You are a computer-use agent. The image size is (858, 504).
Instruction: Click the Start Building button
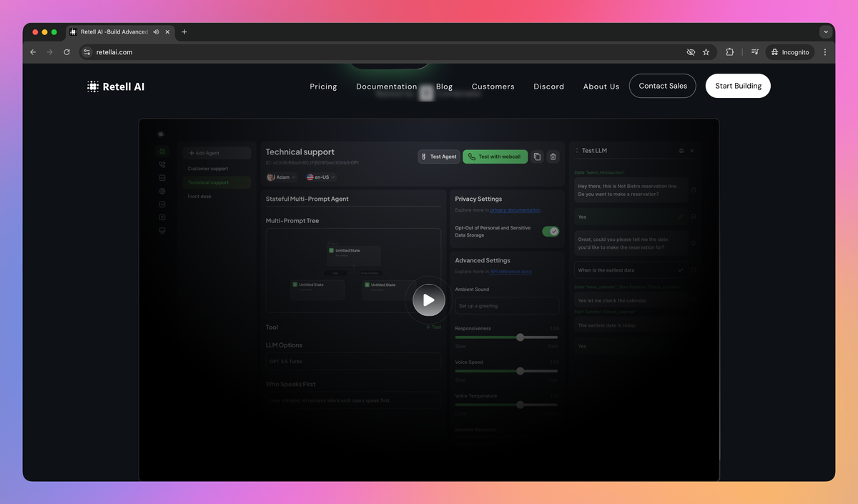click(738, 86)
